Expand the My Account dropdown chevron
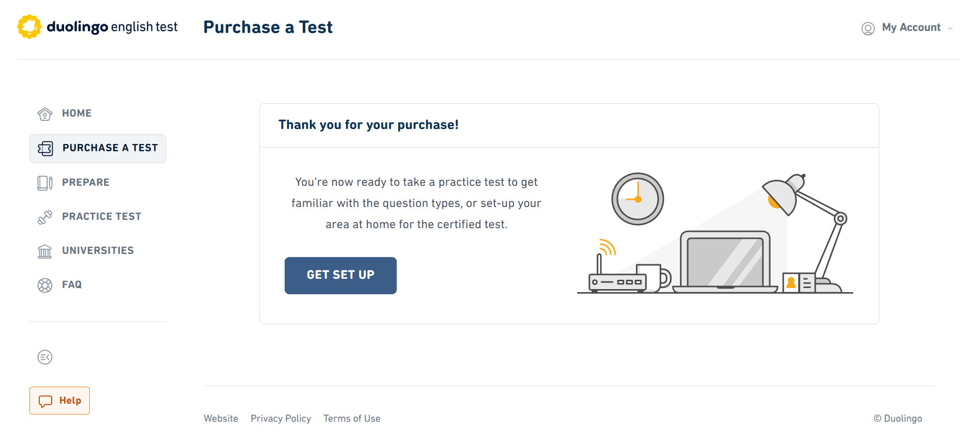The image size is (980, 446). click(950, 28)
